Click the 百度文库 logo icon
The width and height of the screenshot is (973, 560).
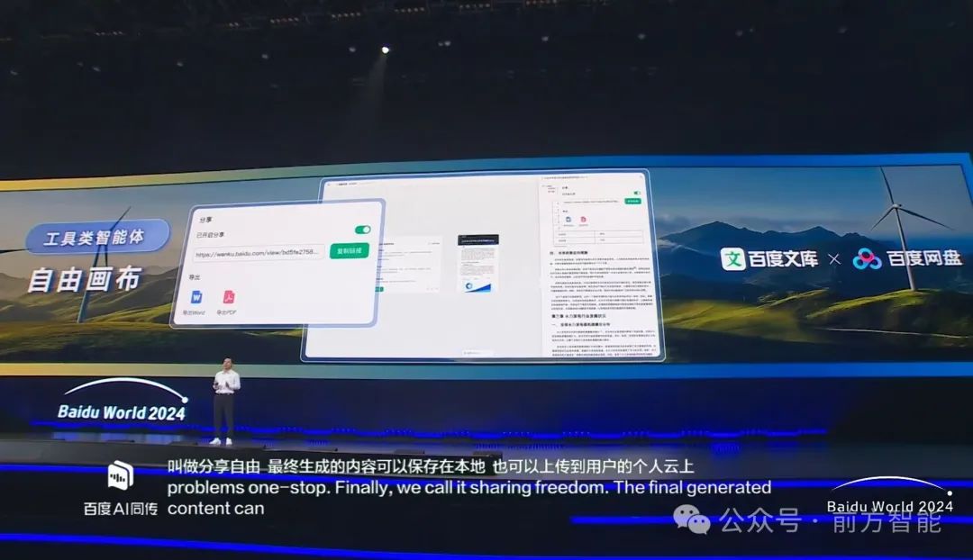[732, 258]
